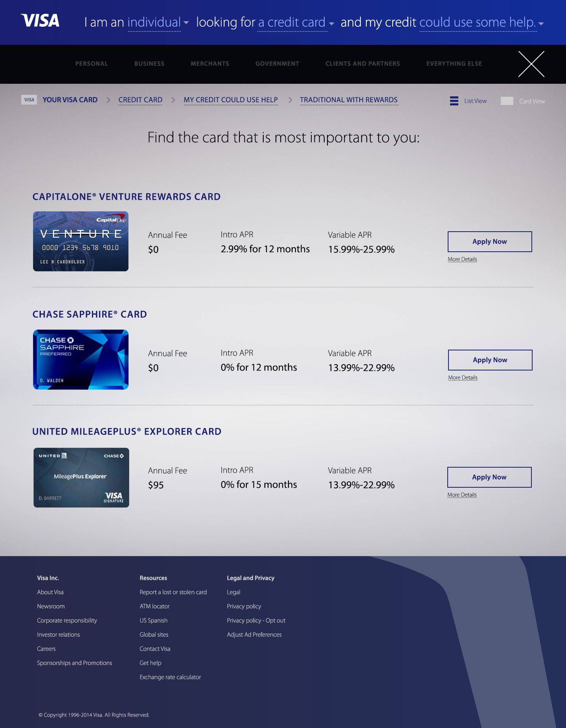Screen dimensions: 566x728
Task: Open Global sites footer link
Action: coord(154,635)
